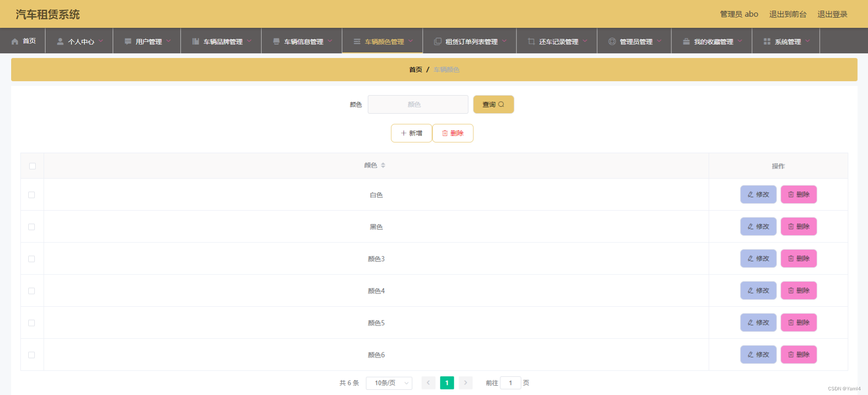This screenshot has width=868, height=395.
Task: Focus the 颜色 search input field
Action: point(418,104)
